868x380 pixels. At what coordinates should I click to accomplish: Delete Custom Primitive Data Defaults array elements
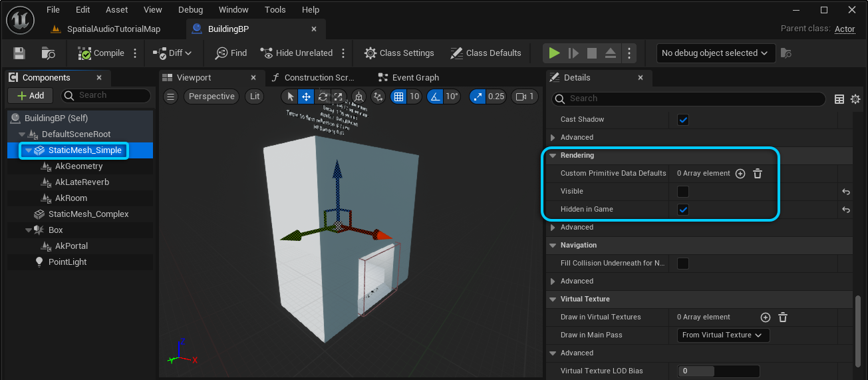[757, 174]
